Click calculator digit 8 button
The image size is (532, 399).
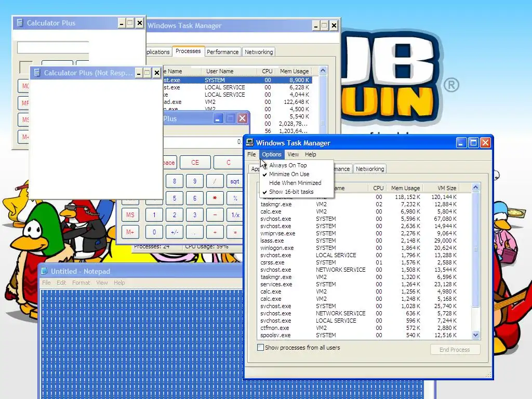coord(175,181)
